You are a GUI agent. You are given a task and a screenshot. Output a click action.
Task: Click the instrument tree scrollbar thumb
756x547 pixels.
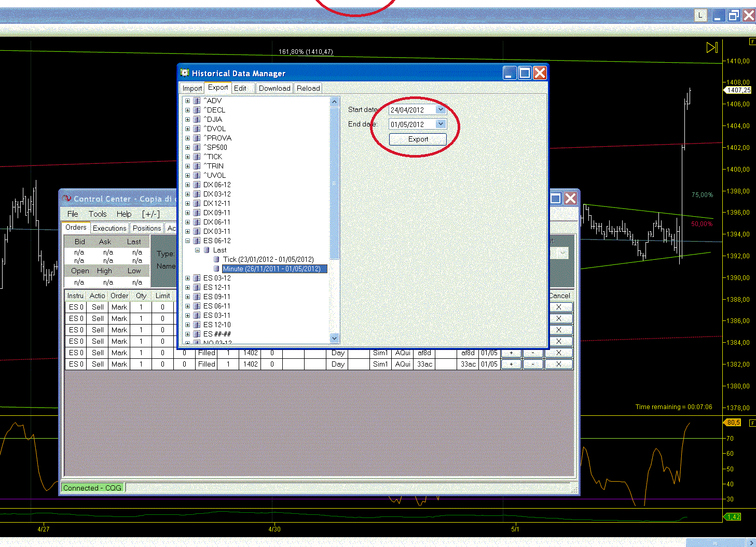point(334,183)
